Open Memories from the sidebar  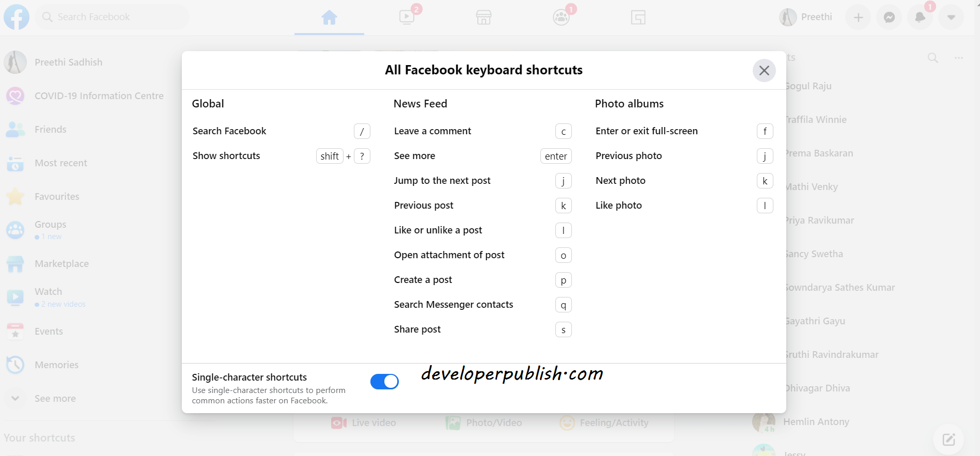56,365
